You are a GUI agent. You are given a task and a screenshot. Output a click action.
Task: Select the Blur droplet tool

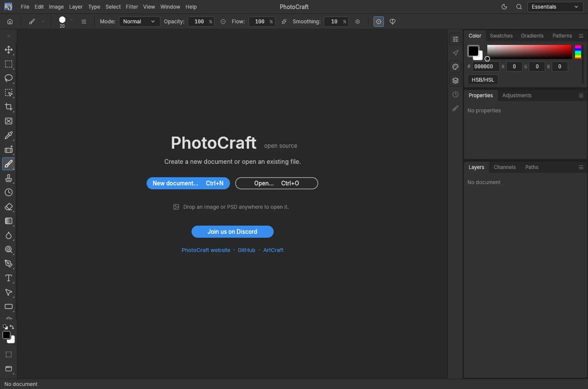pyautogui.click(x=9, y=235)
